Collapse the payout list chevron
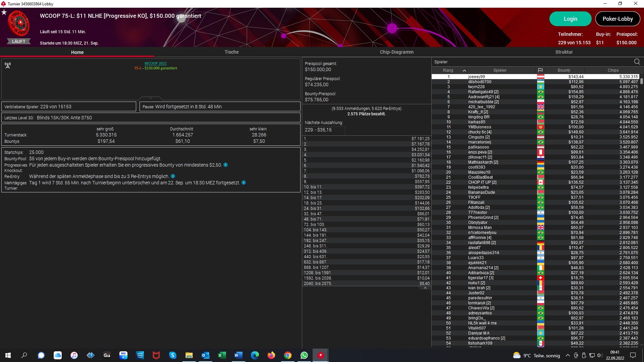Image resolution: width=644 pixels, height=362 pixels. [425, 288]
